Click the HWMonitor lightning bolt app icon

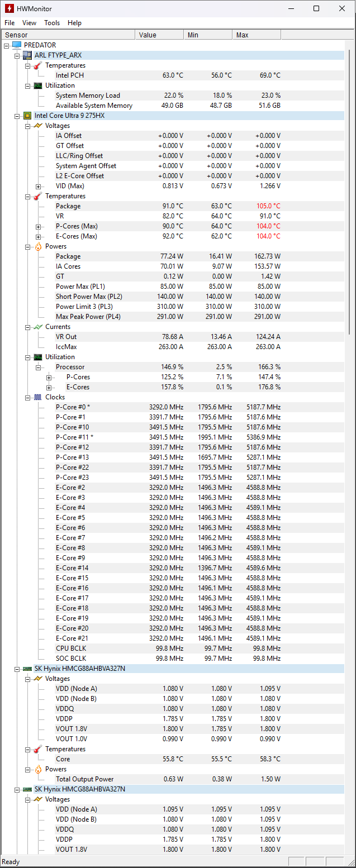9,8
